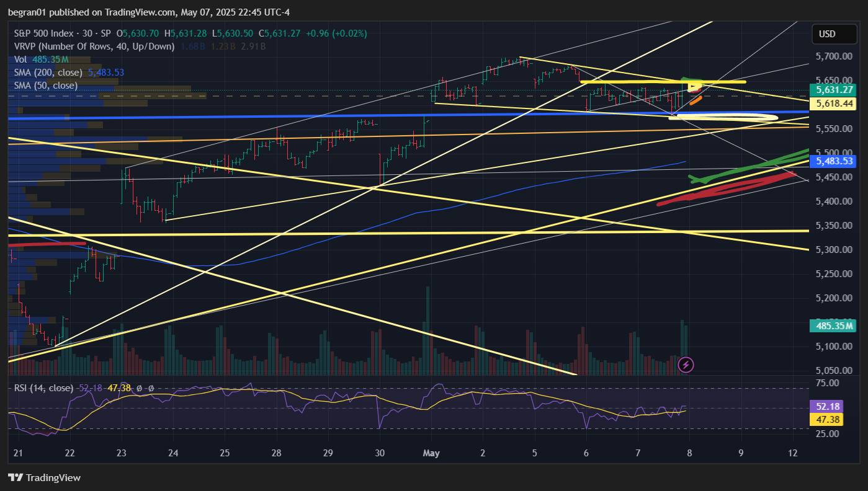Click the VRVP total value 2.91 B
Viewport: 868px width, 491px height.
(x=254, y=46)
